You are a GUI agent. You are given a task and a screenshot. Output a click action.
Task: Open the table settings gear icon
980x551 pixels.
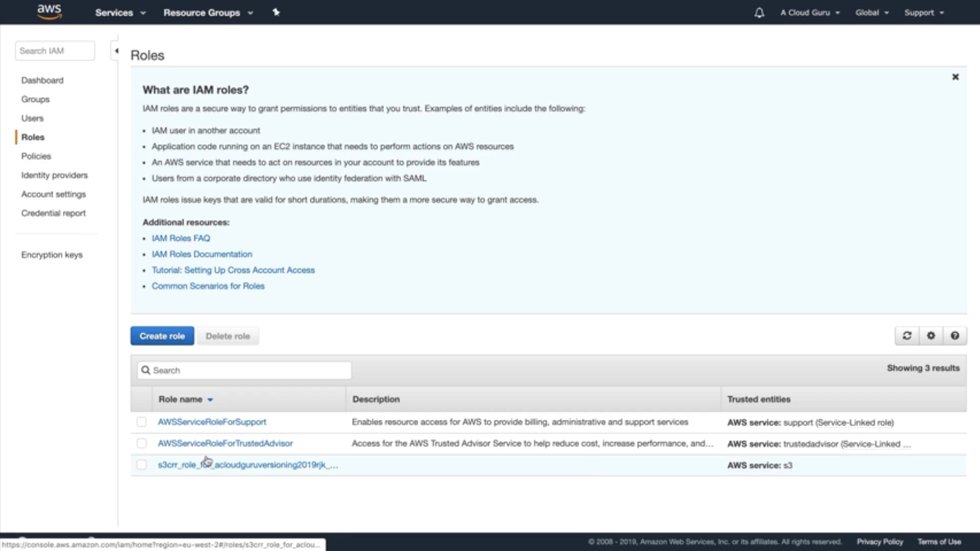pyautogui.click(x=930, y=336)
